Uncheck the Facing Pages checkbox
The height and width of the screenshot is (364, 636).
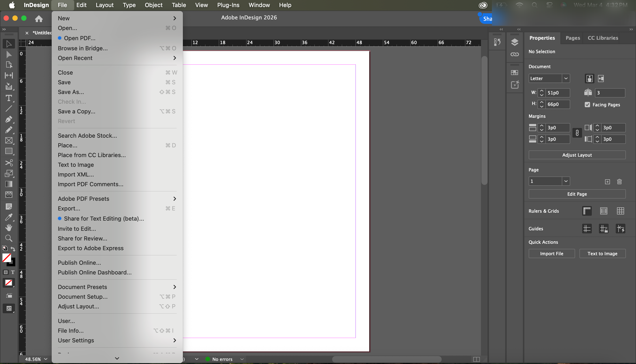click(587, 105)
